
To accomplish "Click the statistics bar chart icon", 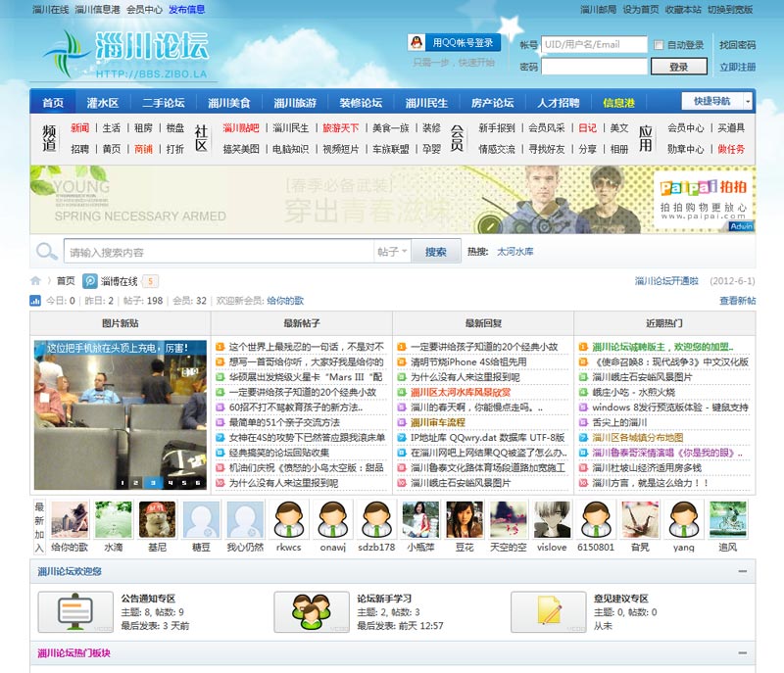I will point(35,301).
